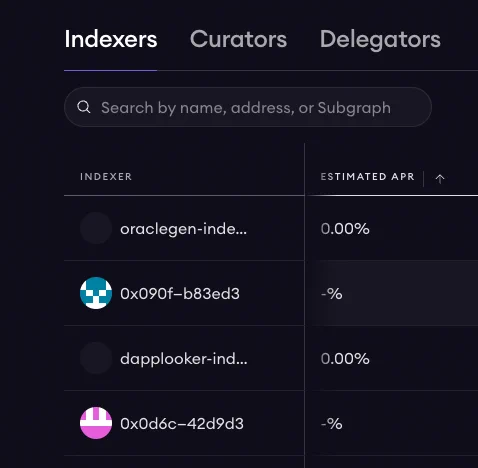The height and width of the screenshot is (468, 478).
Task: Click the -% APR cell for 0x090f–b83ed3
Action: [332, 294]
